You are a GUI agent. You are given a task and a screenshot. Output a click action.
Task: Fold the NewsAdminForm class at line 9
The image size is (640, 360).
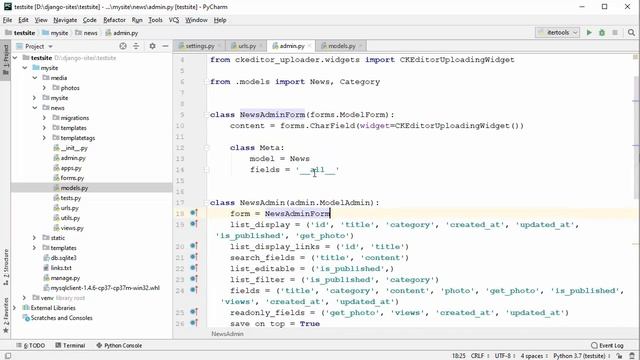pos(206,115)
